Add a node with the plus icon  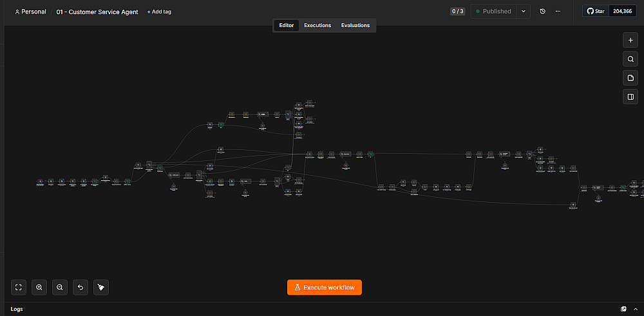tap(630, 40)
